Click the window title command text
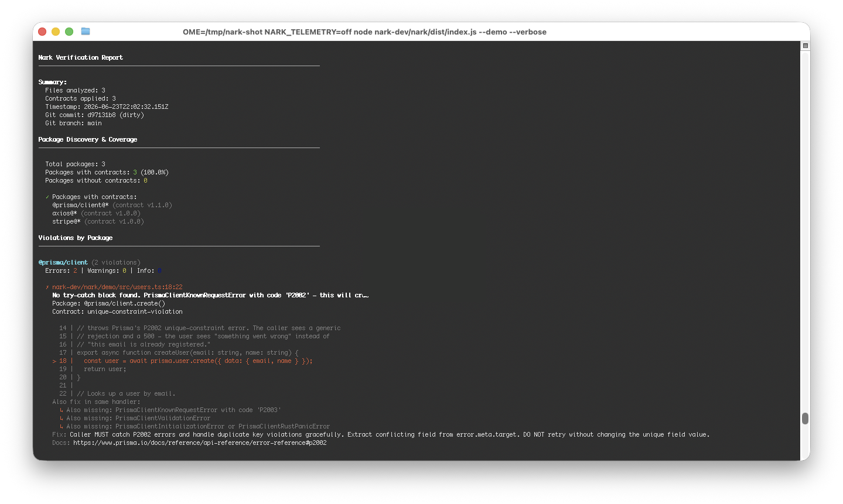This screenshot has width=843, height=504. (x=364, y=32)
